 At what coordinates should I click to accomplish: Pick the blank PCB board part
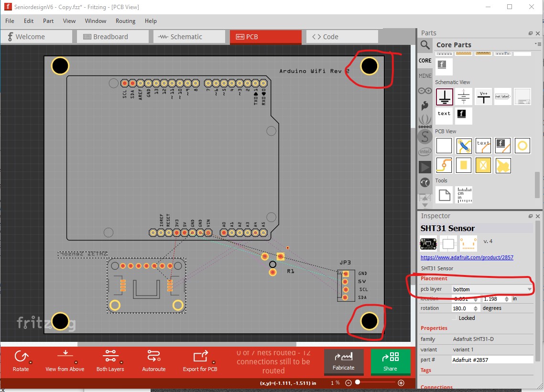click(444, 146)
